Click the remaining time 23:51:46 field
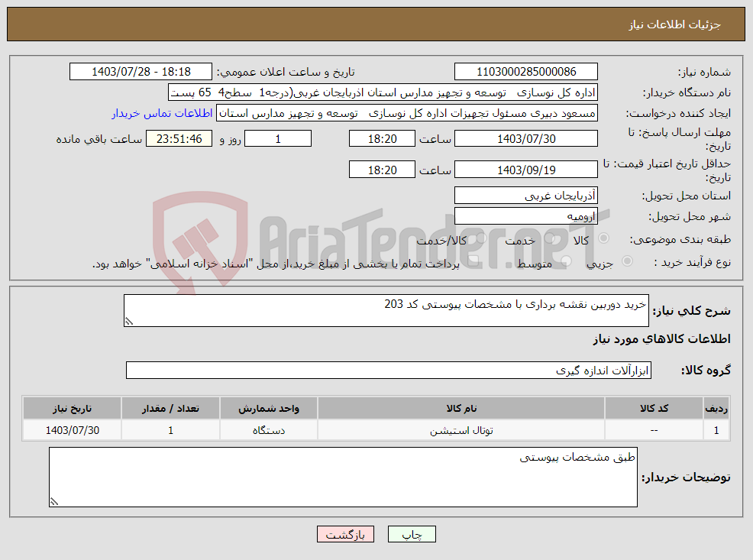The height and width of the screenshot is (560, 753). [x=179, y=139]
